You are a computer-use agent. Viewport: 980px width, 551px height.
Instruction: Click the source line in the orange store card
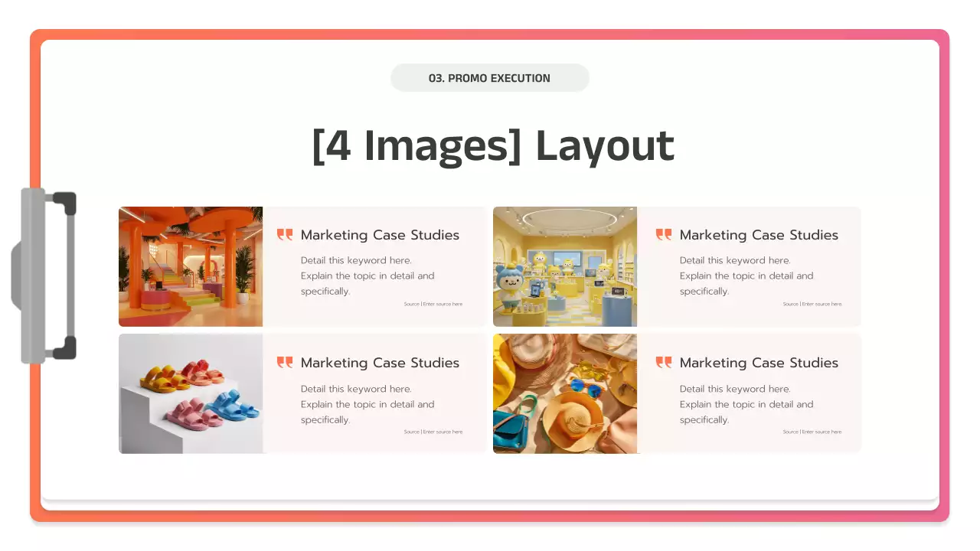433,304
